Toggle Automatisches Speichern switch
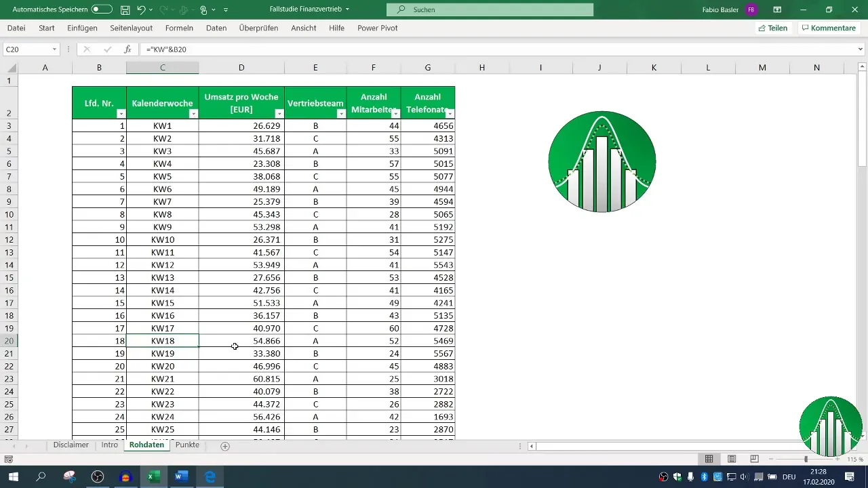Screen dimensions: 868x488 click(102, 10)
